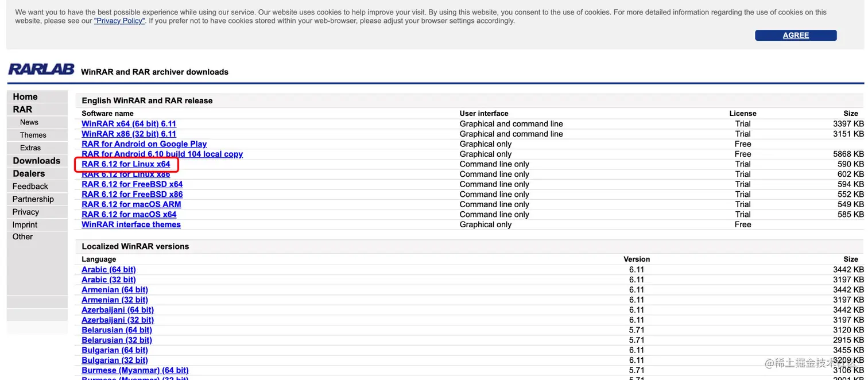Download Azerbaijani (64 bit) version
The image size is (868, 380).
click(118, 310)
